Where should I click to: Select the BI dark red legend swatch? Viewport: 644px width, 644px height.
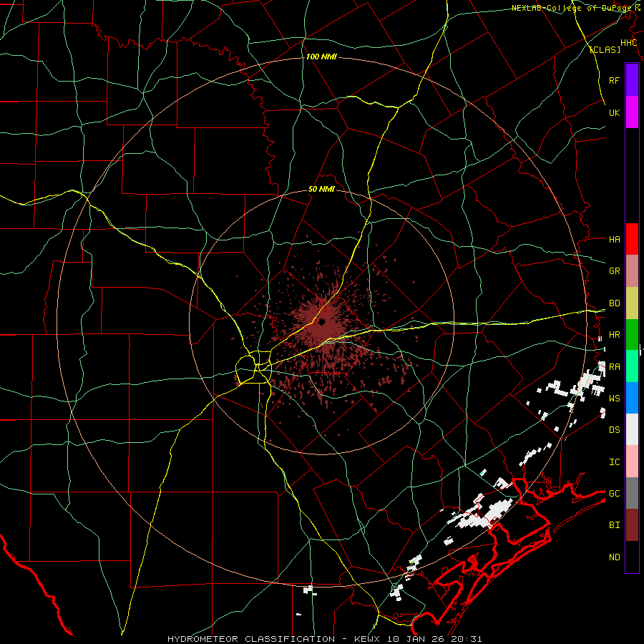click(x=632, y=525)
